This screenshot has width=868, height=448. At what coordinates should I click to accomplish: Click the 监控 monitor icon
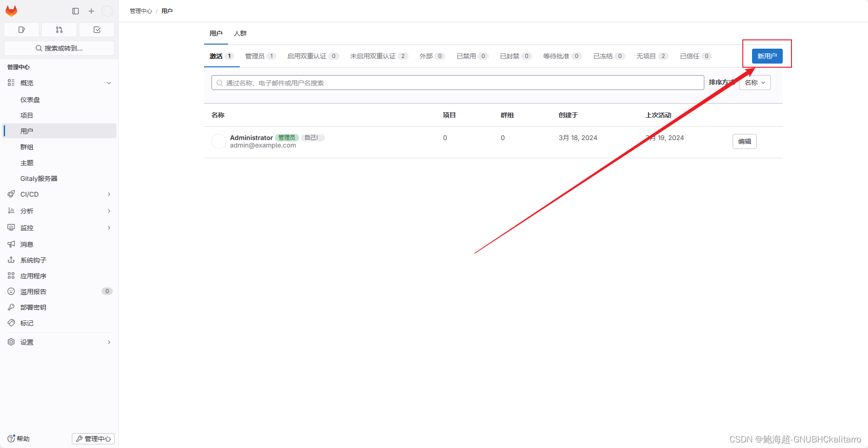(11, 227)
